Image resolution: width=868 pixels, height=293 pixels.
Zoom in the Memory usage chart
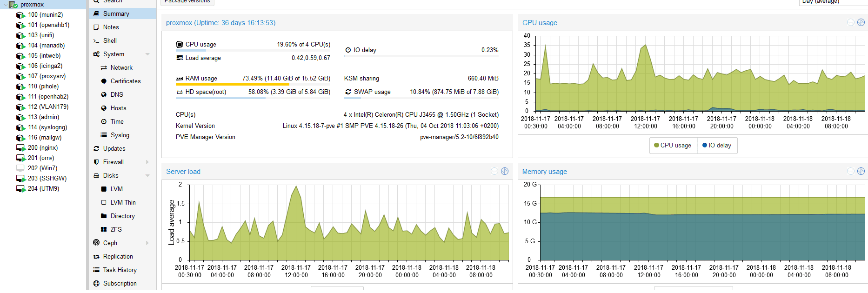(x=861, y=171)
